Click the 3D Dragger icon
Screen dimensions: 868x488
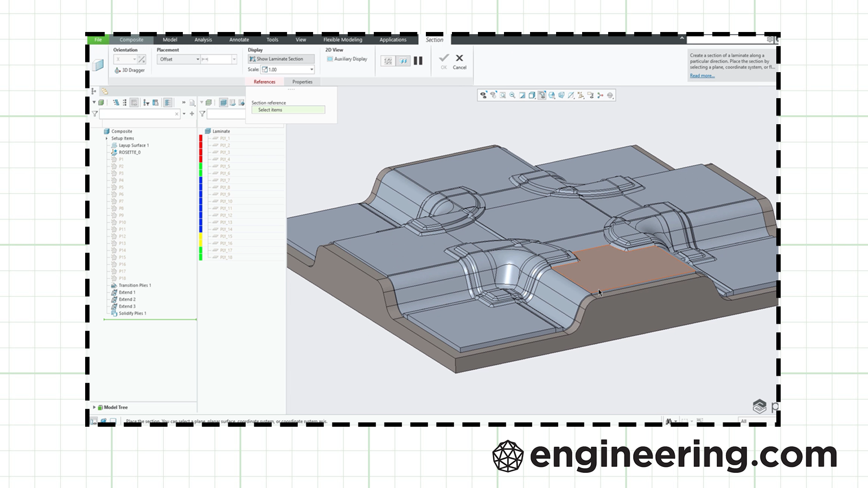117,70
